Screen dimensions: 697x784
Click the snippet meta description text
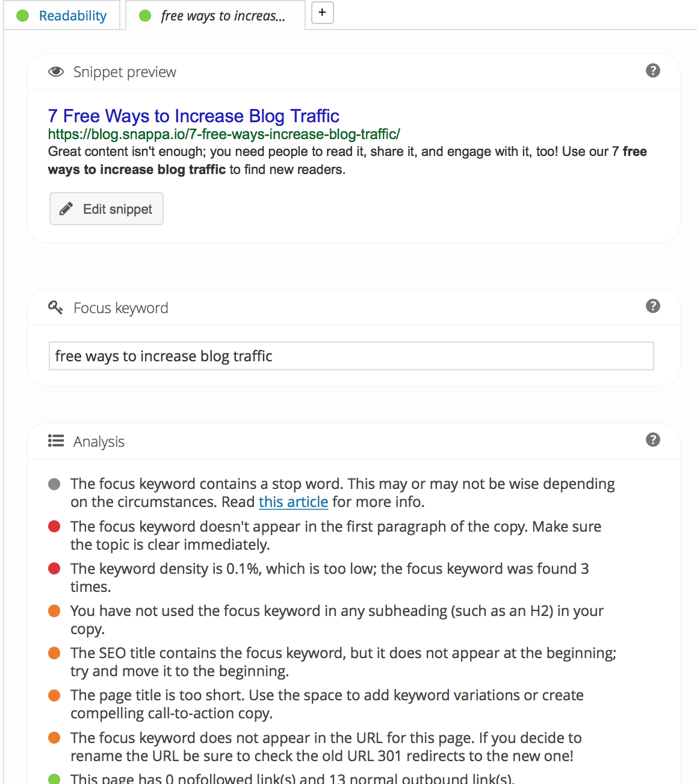point(347,161)
